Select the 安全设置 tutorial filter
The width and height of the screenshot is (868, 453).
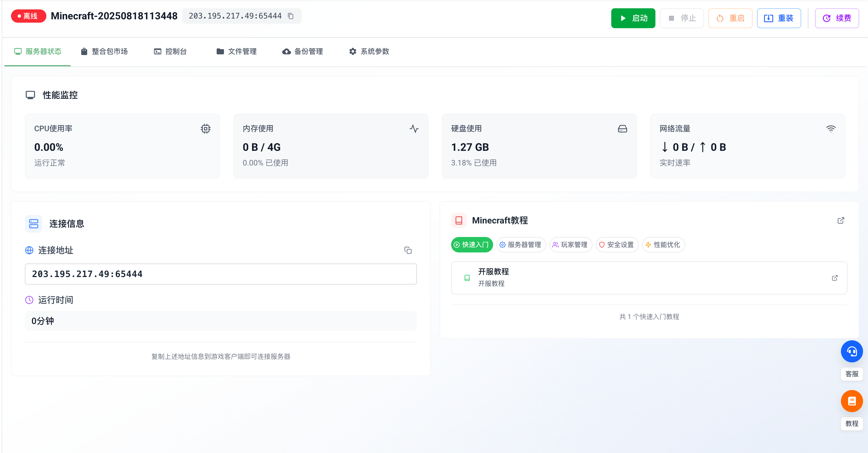click(x=617, y=245)
